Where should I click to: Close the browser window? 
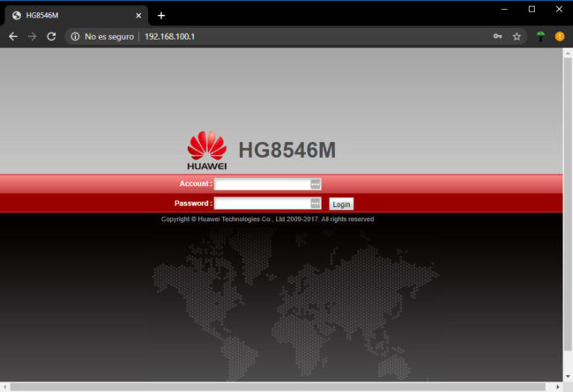point(559,9)
